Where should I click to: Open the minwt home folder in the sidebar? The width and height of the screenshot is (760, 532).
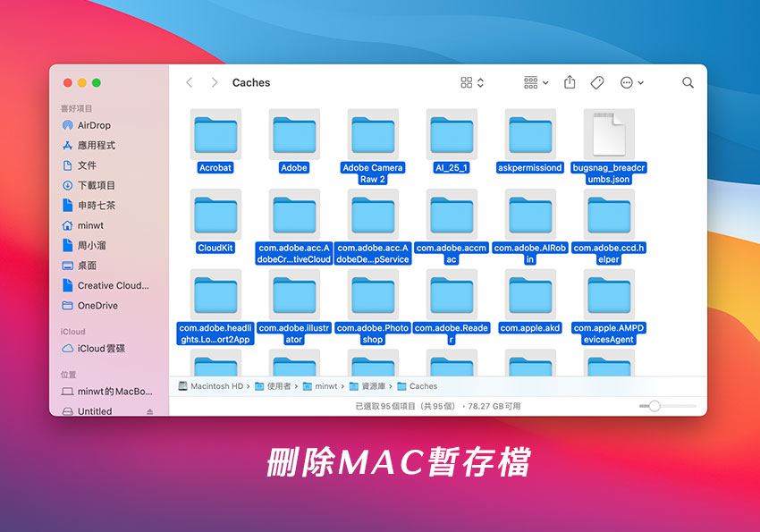83,225
